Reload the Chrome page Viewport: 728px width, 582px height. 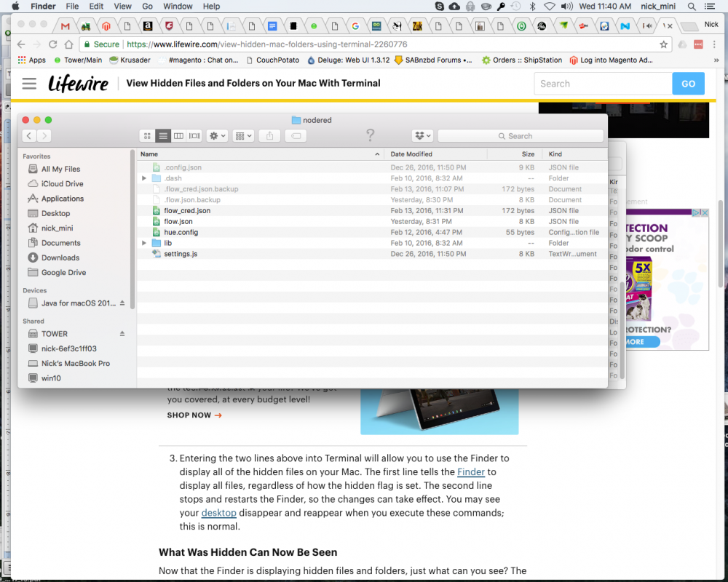click(x=52, y=44)
